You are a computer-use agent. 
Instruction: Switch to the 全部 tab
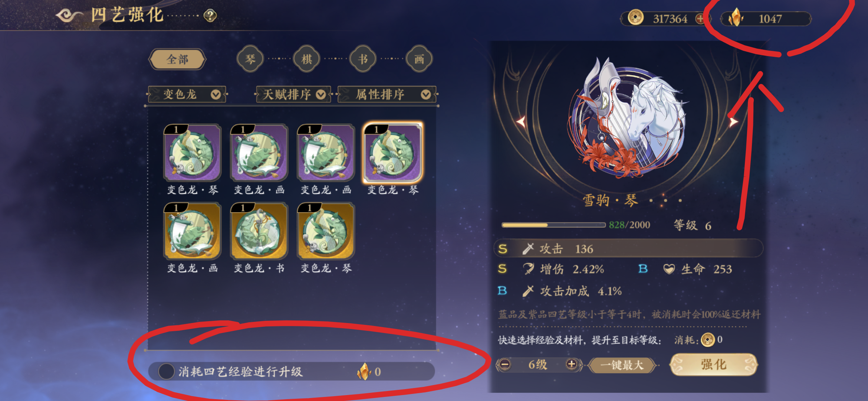(x=177, y=59)
